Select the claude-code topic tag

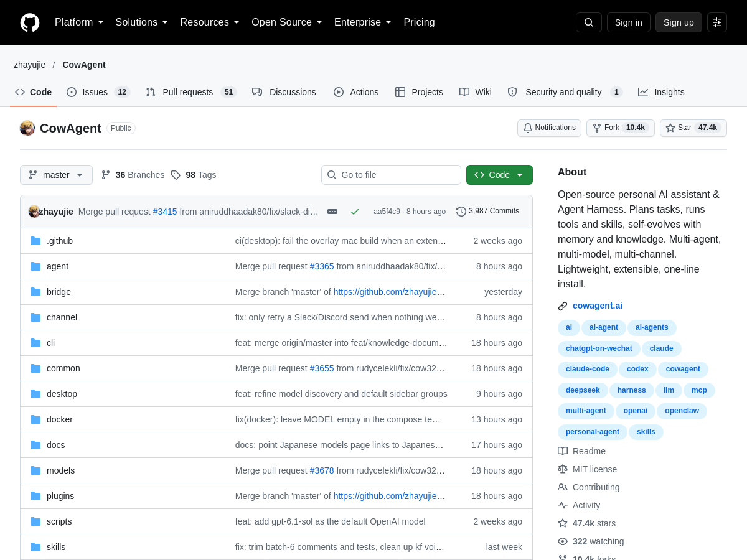tap(588, 370)
